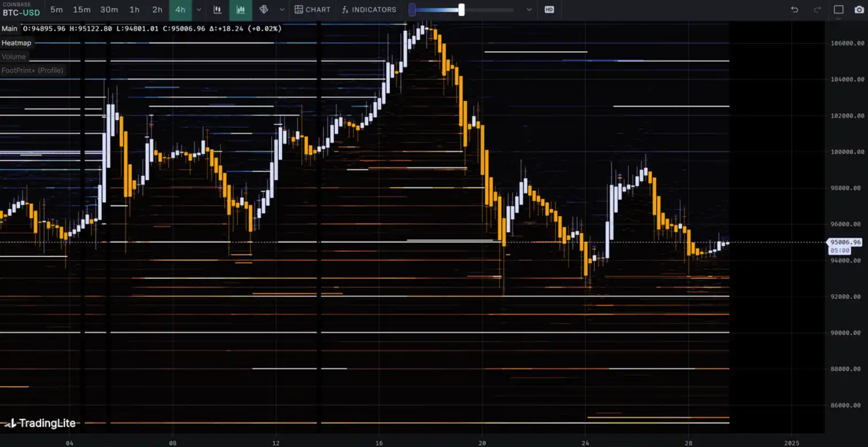Open the layout square icon
The height and width of the screenshot is (447, 868).
pyautogui.click(x=839, y=10)
